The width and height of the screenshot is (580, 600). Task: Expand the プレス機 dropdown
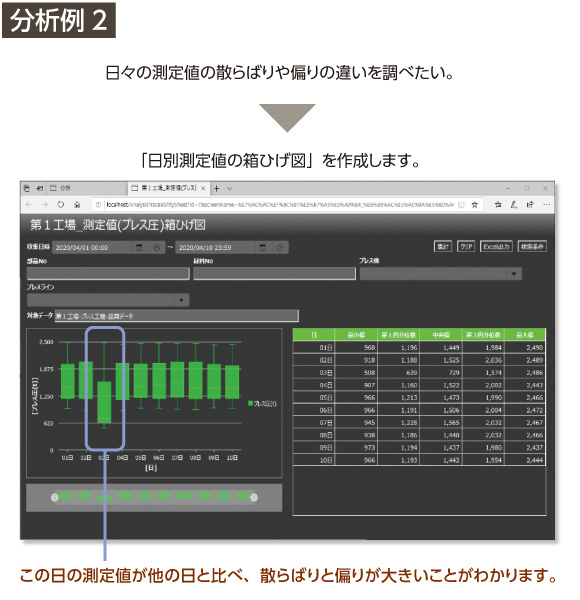coord(514,274)
